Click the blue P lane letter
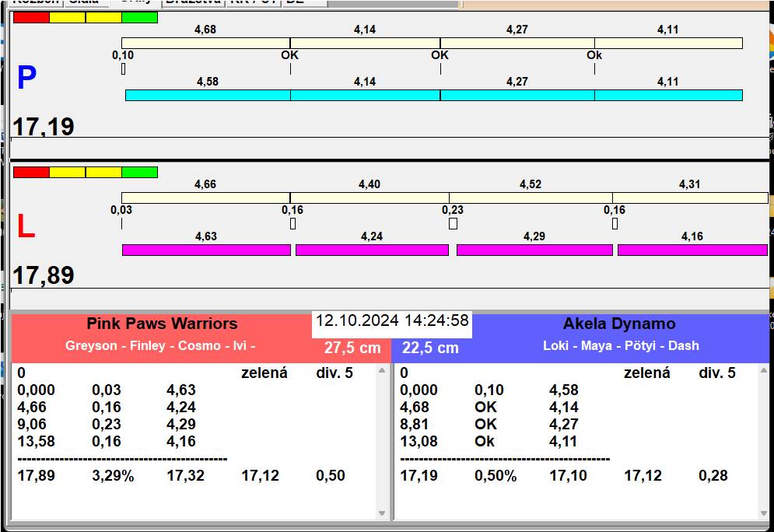Screen dimensions: 774x532 (x=26, y=78)
